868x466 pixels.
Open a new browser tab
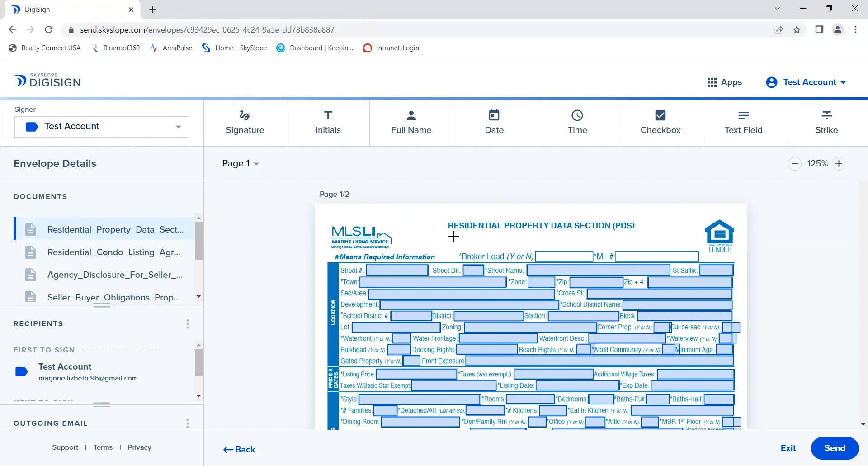(152, 10)
